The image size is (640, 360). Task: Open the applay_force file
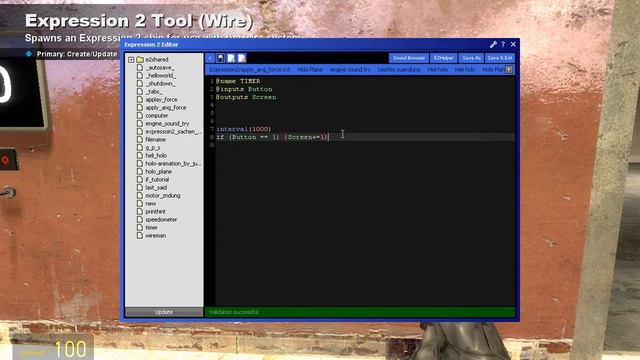coord(161,100)
